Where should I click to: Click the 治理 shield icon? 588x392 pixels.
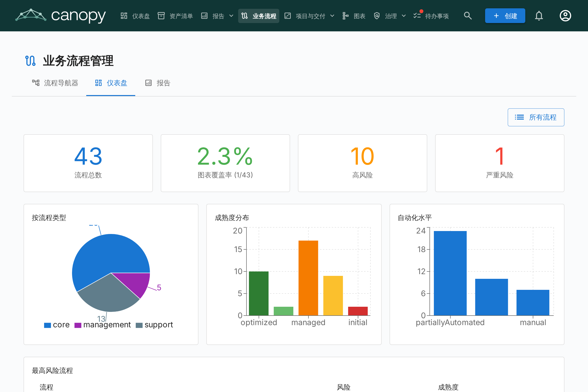click(377, 16)
